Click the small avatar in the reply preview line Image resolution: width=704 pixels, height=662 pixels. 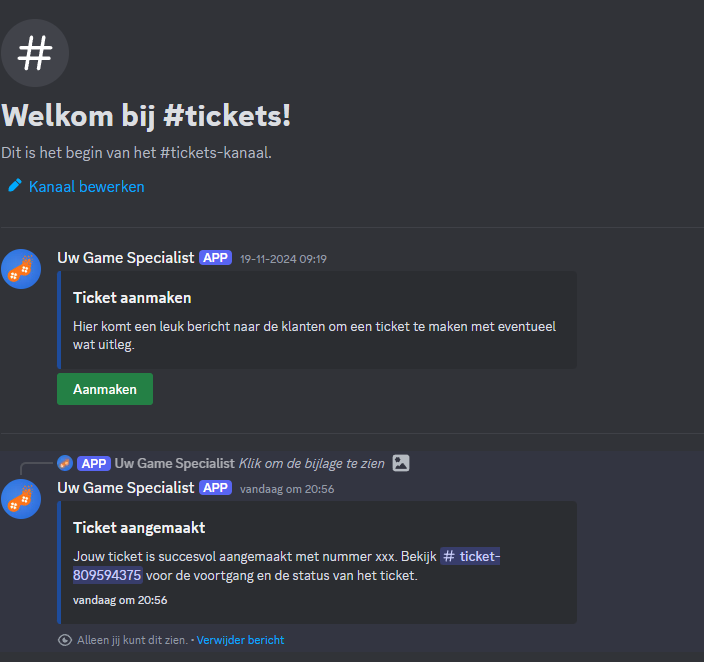[x=65, y=463]
